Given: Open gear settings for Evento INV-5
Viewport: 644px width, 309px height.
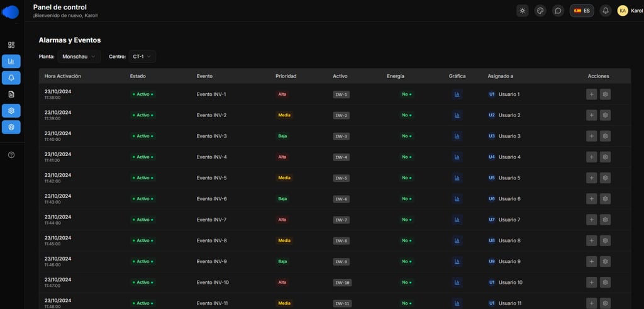Looking at the screenshot, I should (x=605, y=178).
